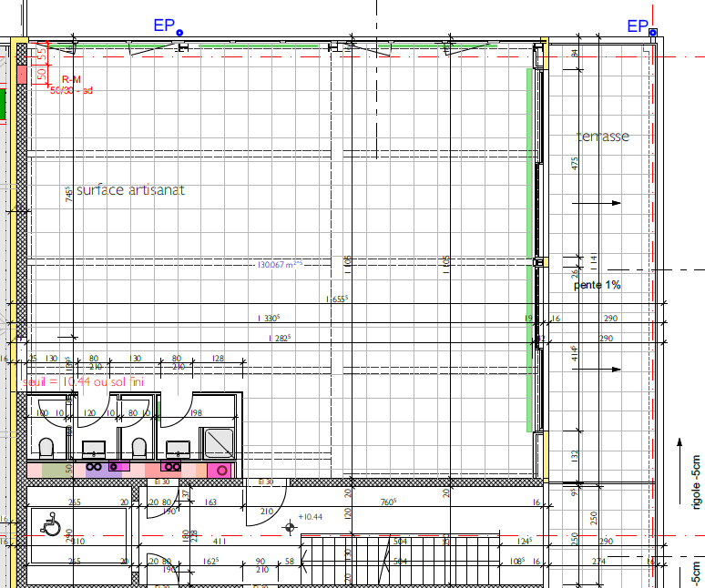705x588 pixels.
Task: Click the slope arrow just below terrasse label
Action: tap(602, 202)
